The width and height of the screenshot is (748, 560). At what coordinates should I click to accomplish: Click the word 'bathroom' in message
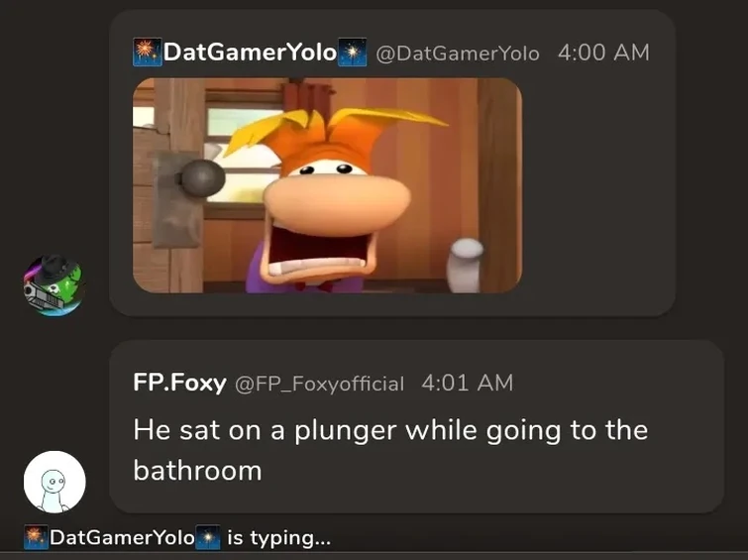click(197, 471)
